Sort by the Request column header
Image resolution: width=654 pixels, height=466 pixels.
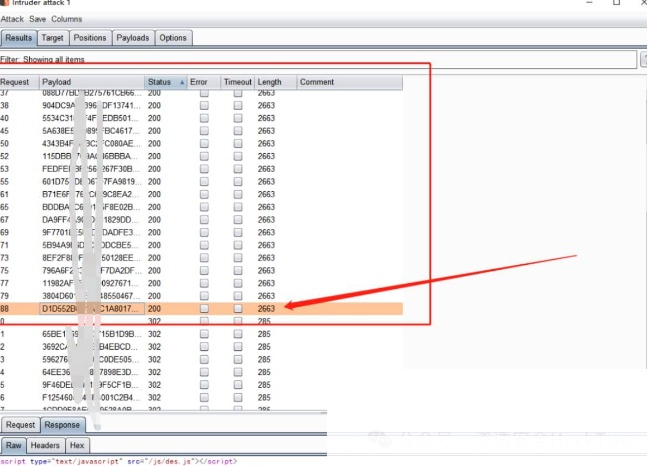tap(19, 82)
